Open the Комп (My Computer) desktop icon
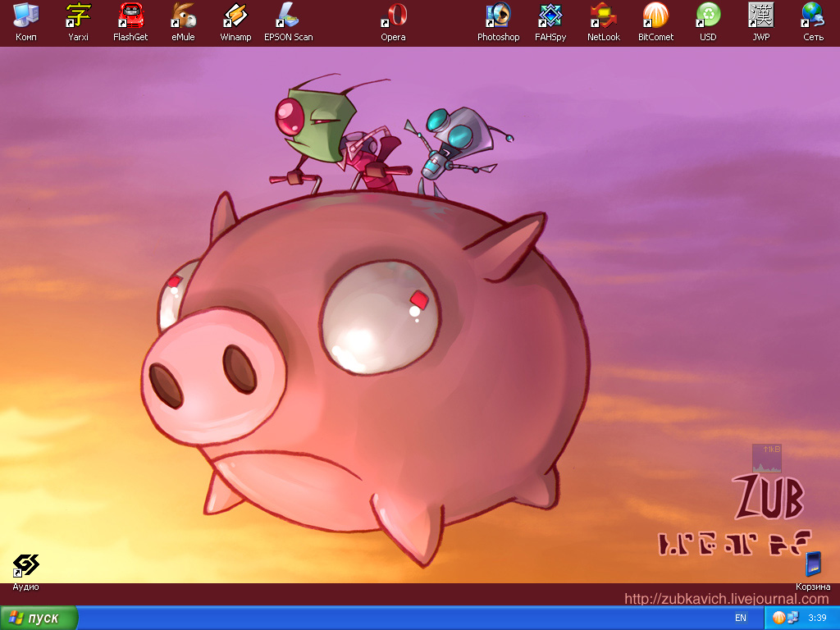Screen dimensions: 840x630 pos(25,16)
